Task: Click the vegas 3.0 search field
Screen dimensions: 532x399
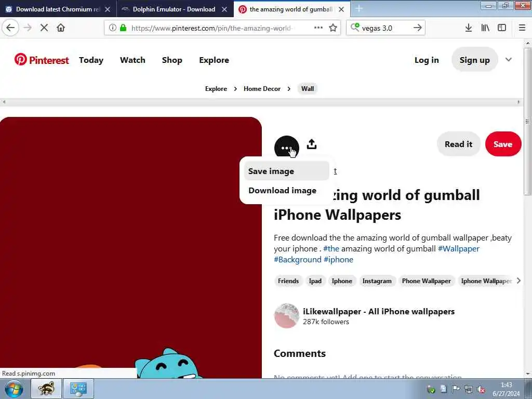Action: pos(385,28)
